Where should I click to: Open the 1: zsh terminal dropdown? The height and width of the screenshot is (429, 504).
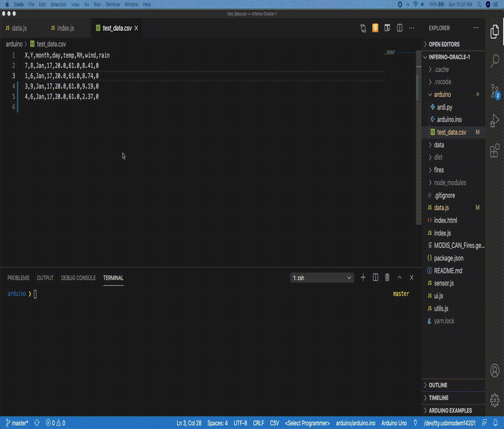tap(322, 278)
